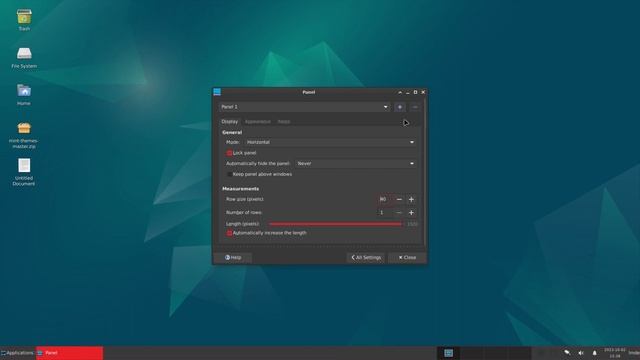The image size is (640, 360).
Task: Click the Panel taskbar window button
Action: pos(69,353)
